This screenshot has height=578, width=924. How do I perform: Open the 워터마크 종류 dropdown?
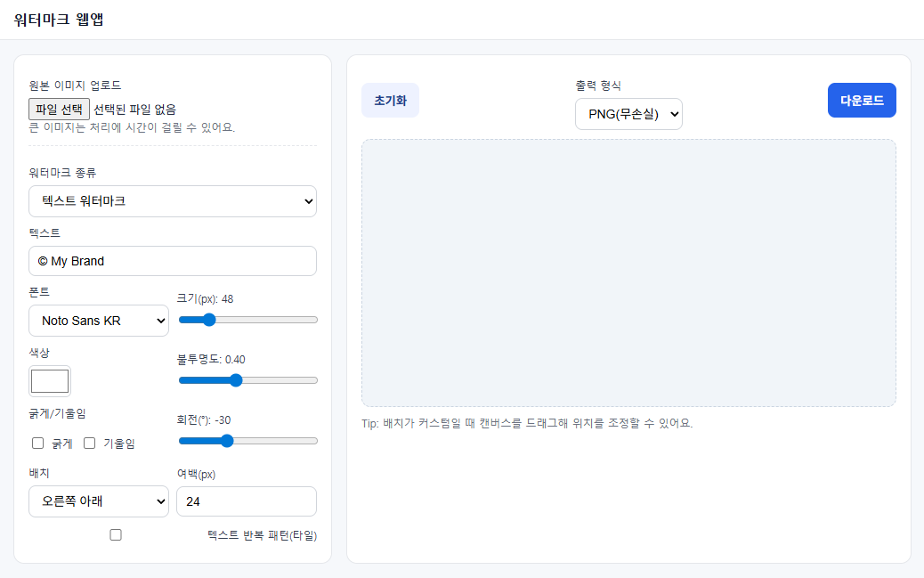(173, 201)
